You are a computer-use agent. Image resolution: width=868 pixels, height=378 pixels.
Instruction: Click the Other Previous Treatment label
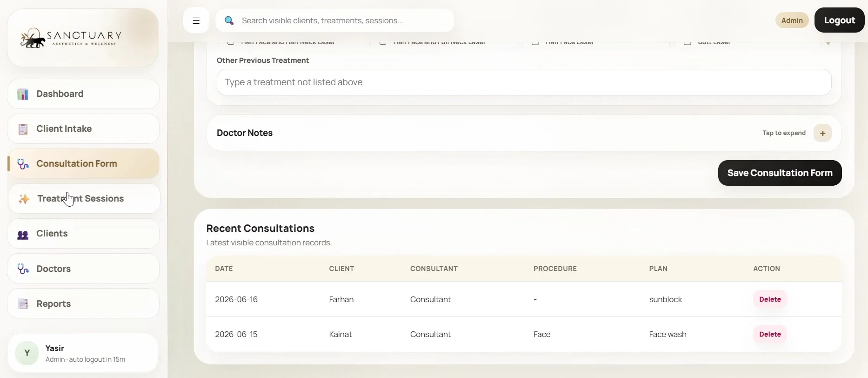coord(263,61)
